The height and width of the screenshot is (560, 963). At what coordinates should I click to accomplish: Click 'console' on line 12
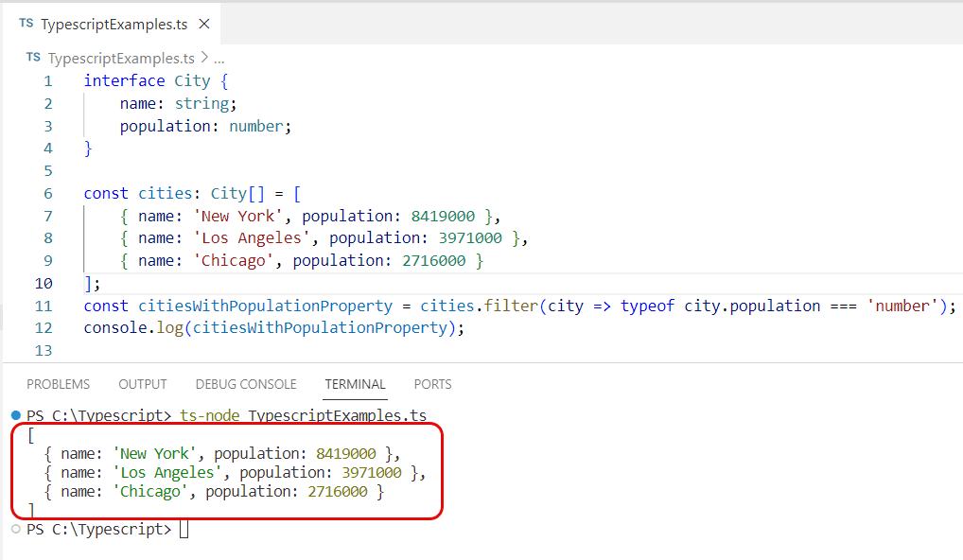point(115,328)
